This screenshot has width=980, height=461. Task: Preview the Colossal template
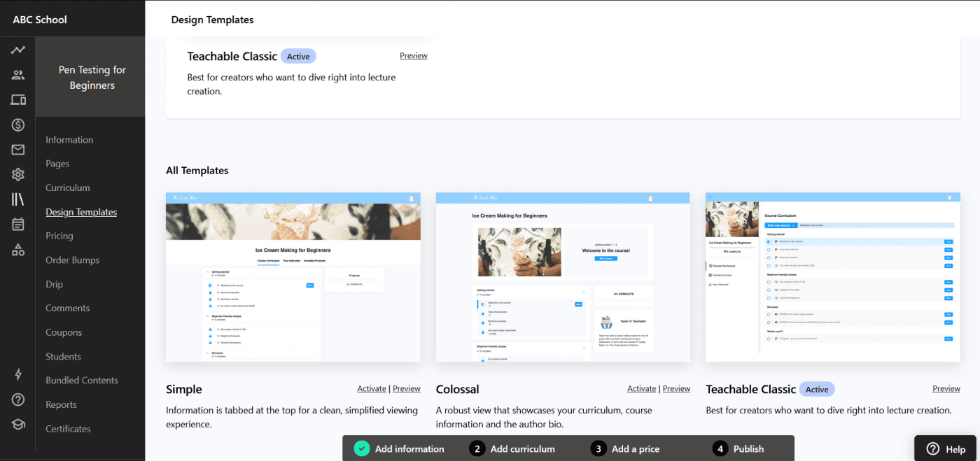click(677, 389)
